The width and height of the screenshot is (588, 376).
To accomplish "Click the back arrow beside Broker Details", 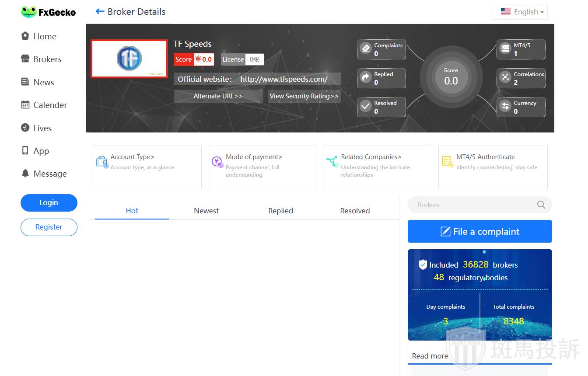I will pyautogui.click(x=100, y=12).
